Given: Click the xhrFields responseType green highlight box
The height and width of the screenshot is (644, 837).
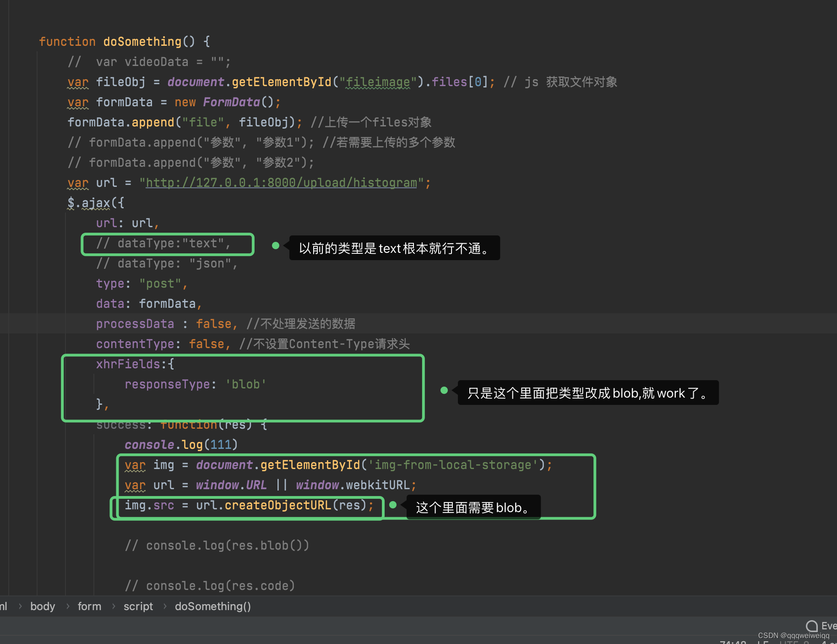Looking at the screenshot, I should [243, 388].
